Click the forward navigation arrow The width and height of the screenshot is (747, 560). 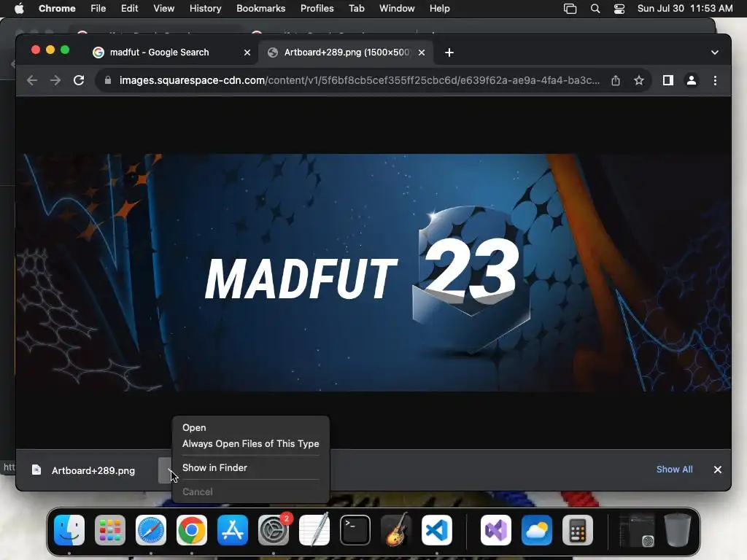tap(55, 80)
